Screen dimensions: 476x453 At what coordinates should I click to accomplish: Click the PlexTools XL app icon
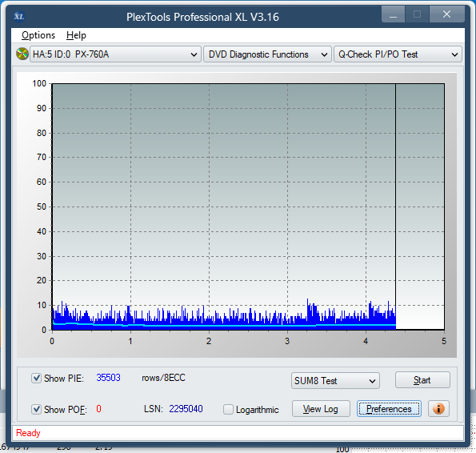(x=19, y=16)
